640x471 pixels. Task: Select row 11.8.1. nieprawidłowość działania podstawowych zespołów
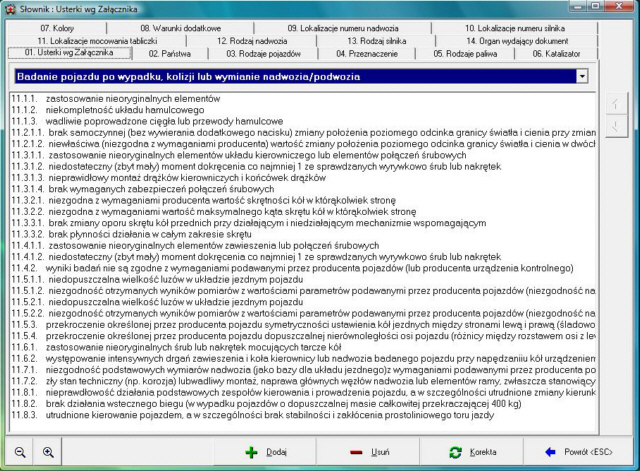[303, 392]
